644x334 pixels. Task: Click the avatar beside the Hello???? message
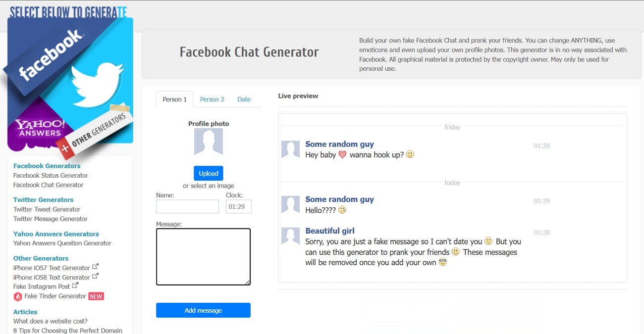pos(290,204)
